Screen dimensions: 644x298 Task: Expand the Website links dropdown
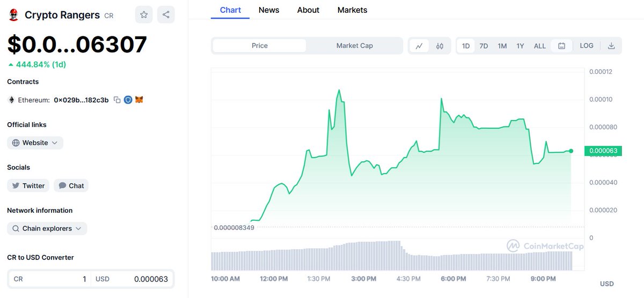[35, 143]
